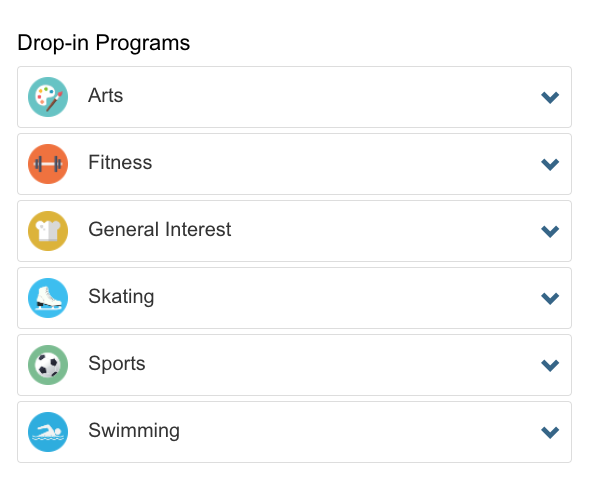Expand the Sports chevron arrow
Image resolution: width=606 pixels, height=502 pixels.
550,365
